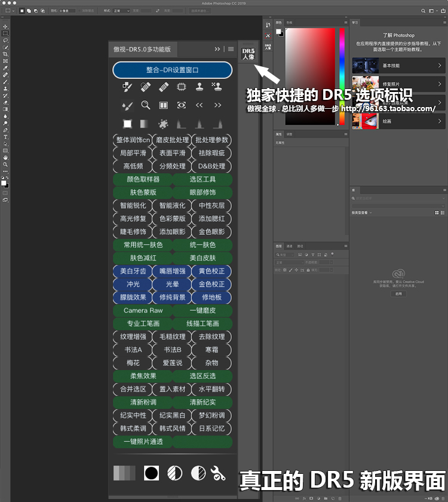Screen dimensions: 448x502
Task: Select the Lasso tool
Action: pyautogui.click(x=5, y=41)
